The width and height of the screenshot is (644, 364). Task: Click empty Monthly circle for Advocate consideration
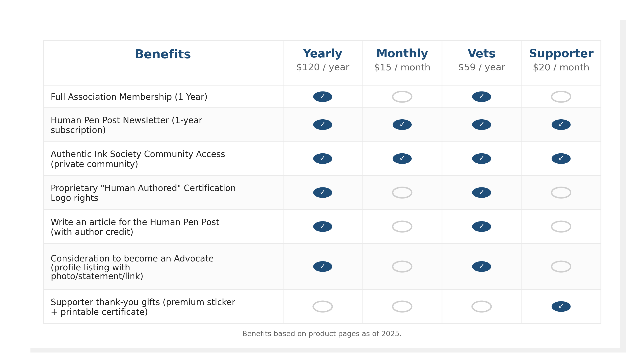(402, 267)
